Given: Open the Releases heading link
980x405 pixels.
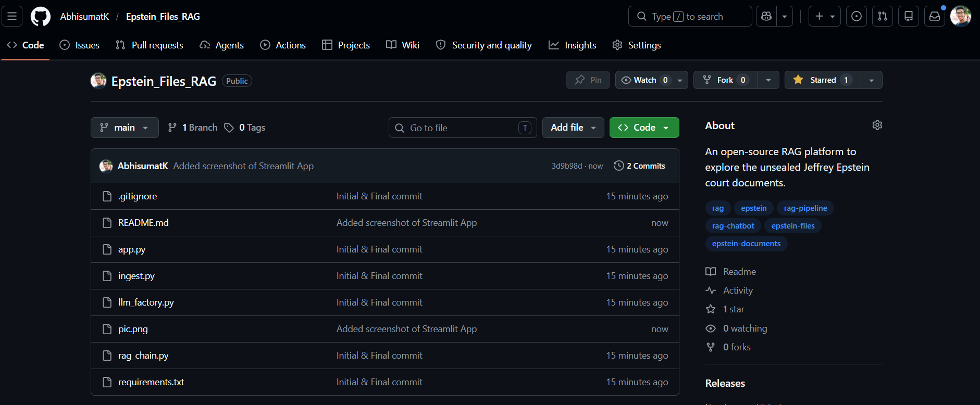Looking at the screenshot, I should coord(725,383).
